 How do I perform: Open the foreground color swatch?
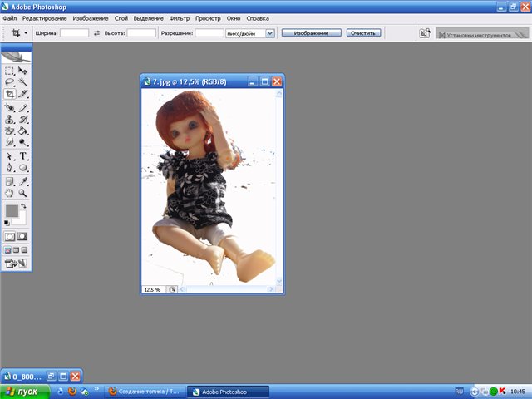pyautogui.click(x=12, y=211)
